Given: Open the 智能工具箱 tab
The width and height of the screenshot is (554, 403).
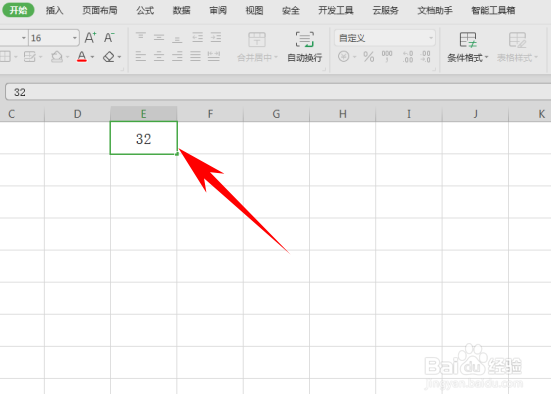Looking at the screenshot, I should tap(493, 10).
